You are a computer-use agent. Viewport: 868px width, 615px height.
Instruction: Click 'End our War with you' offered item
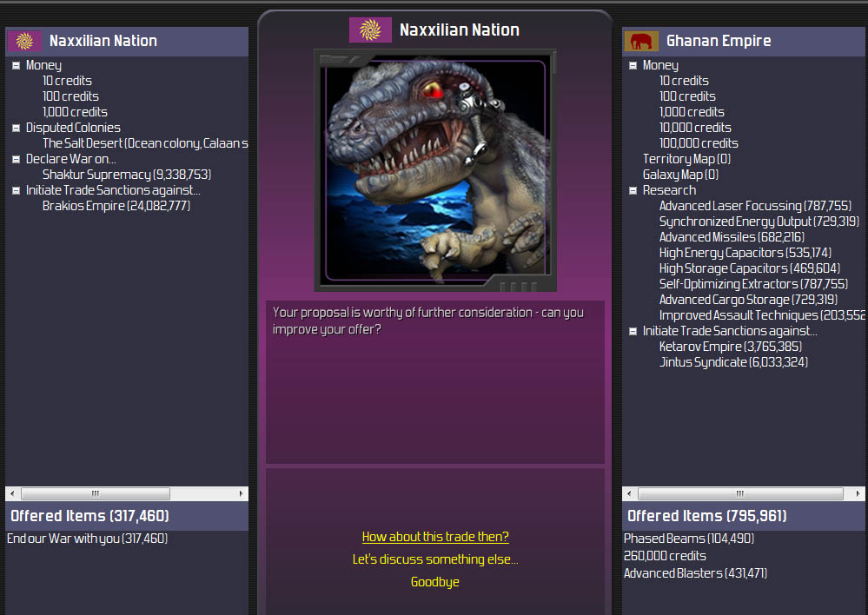(x=87, y=538)
